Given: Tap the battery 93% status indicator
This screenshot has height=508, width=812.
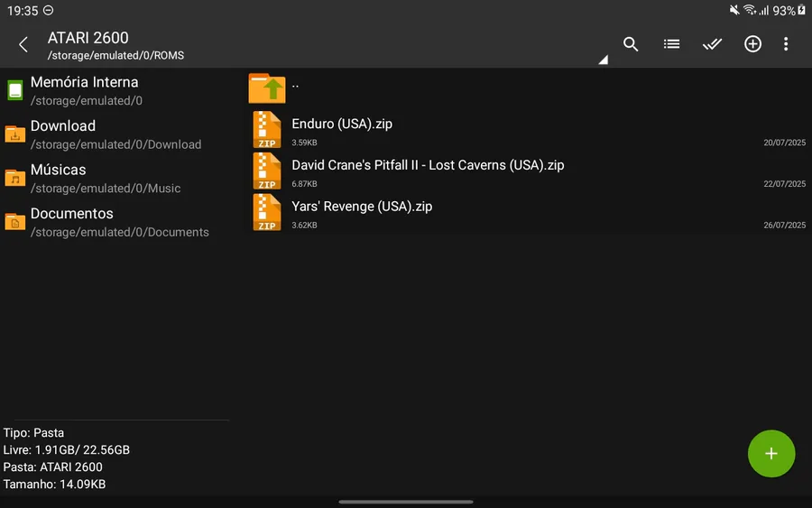Looking at the screenshot, I should (789, 10).
